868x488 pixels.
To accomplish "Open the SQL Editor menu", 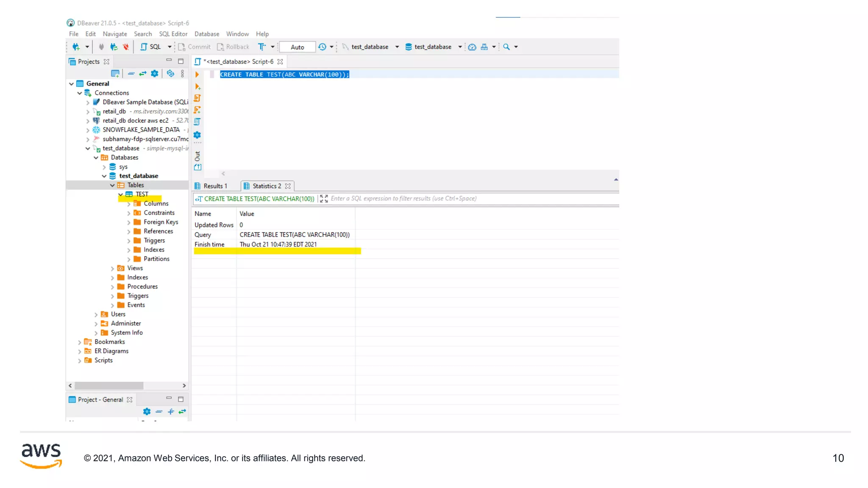I will (x=173, y=34).
